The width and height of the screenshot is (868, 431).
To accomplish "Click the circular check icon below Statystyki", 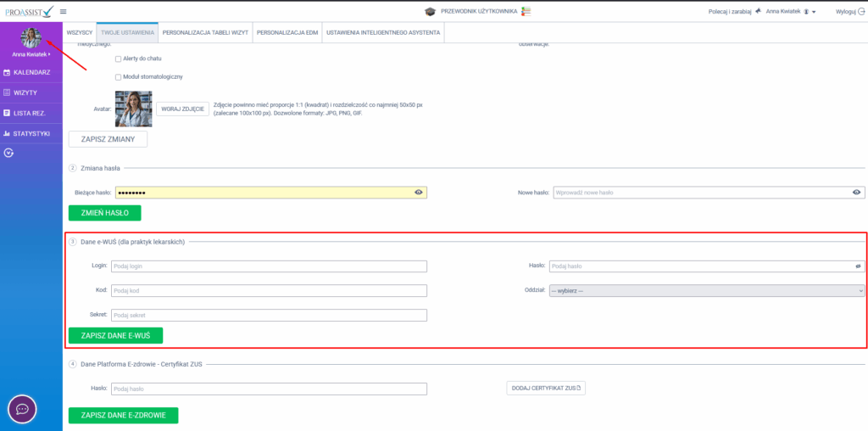I will [8, 154].
